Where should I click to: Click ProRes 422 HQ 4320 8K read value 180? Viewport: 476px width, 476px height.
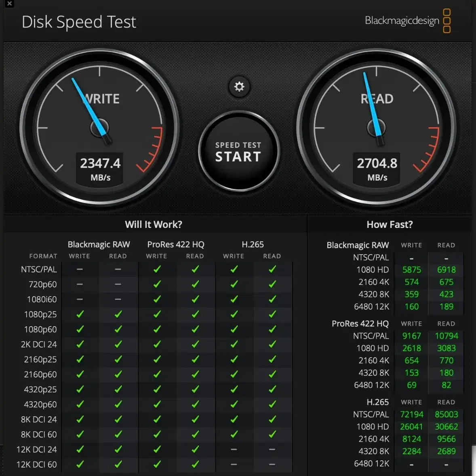point(446,373)
